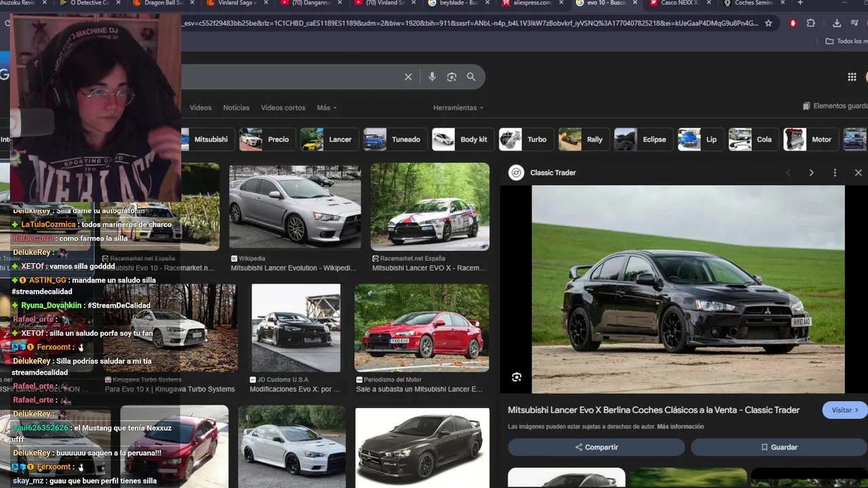Click the browser address bar URL
Image resolution: width=868 pixels, height=488 pixels.
point(469,23)
